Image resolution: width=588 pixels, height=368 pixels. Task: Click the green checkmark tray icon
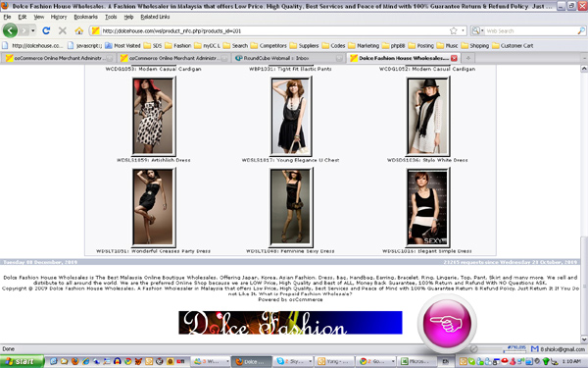coord(471,361)
